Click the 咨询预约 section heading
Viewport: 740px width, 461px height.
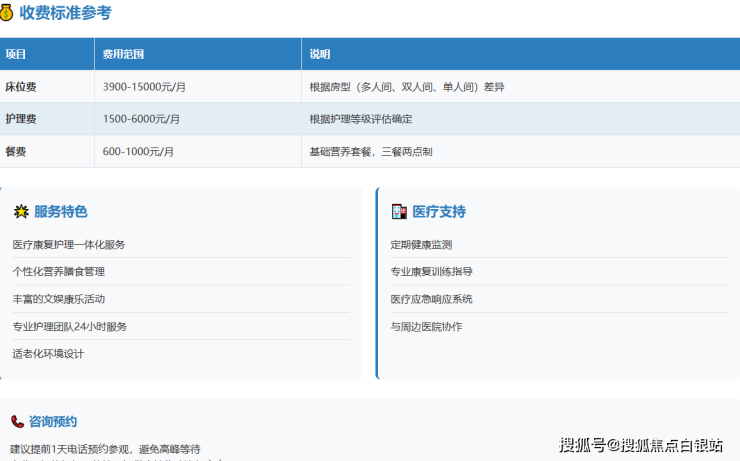tap(53, 422)
